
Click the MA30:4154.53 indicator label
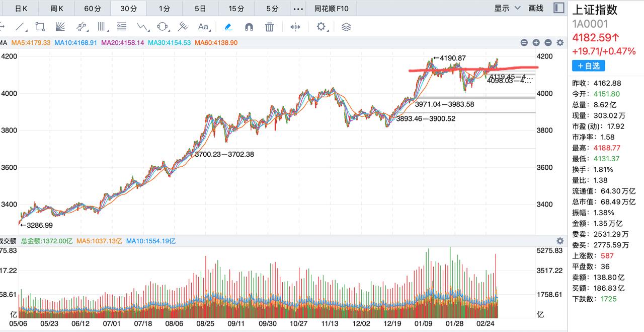170,43
